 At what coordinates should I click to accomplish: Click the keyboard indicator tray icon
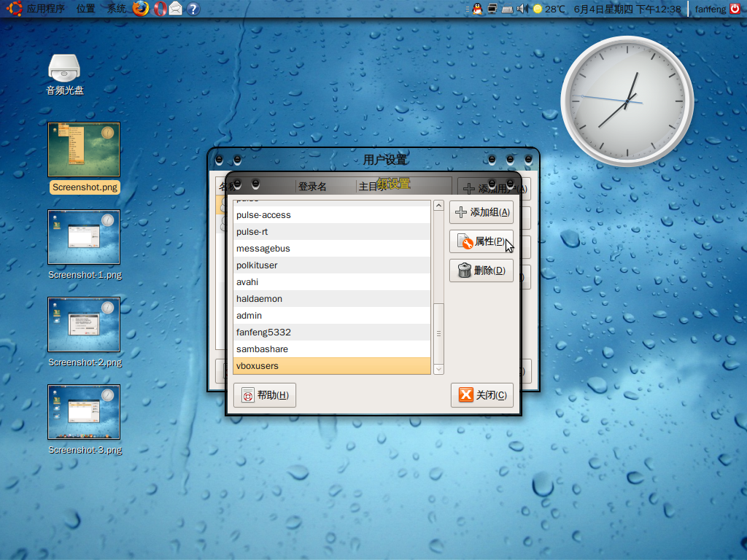(508, 9)
